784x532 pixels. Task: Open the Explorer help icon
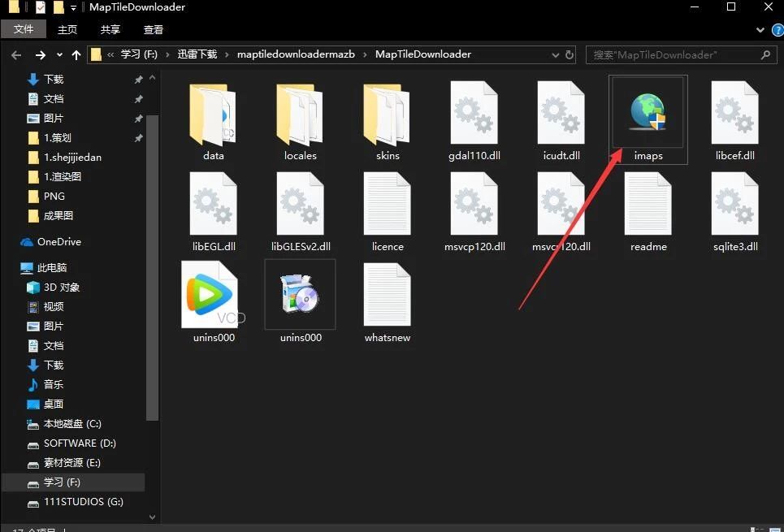coord(778,30)
